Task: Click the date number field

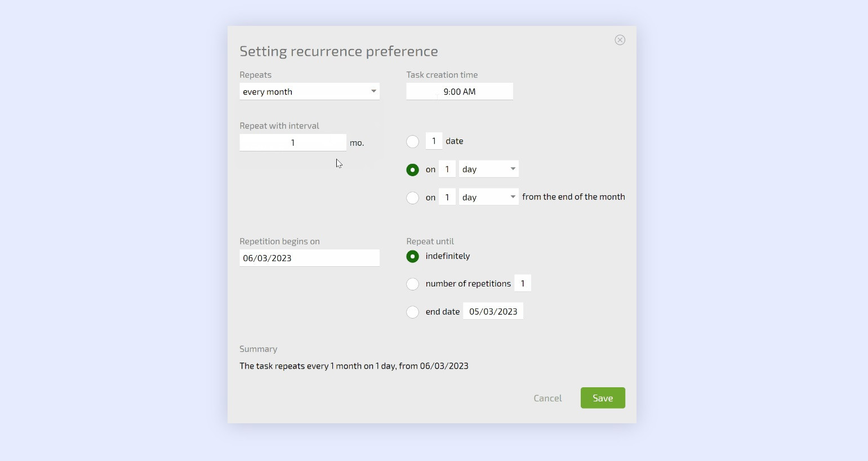Action: click(x=434, y=141)
